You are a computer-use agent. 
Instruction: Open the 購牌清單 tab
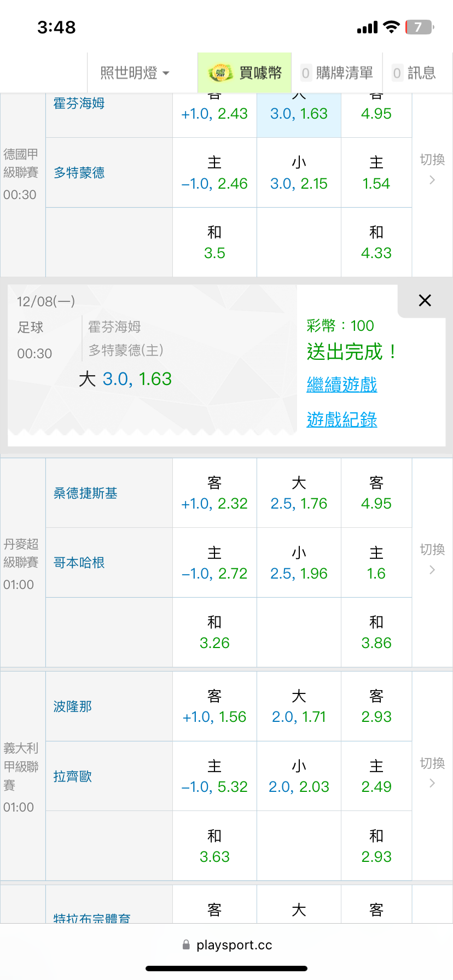click(x=337, y=73)
